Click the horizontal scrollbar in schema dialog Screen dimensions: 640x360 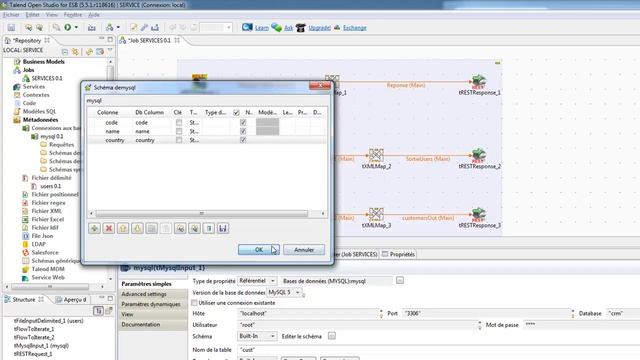coord(202,213)
